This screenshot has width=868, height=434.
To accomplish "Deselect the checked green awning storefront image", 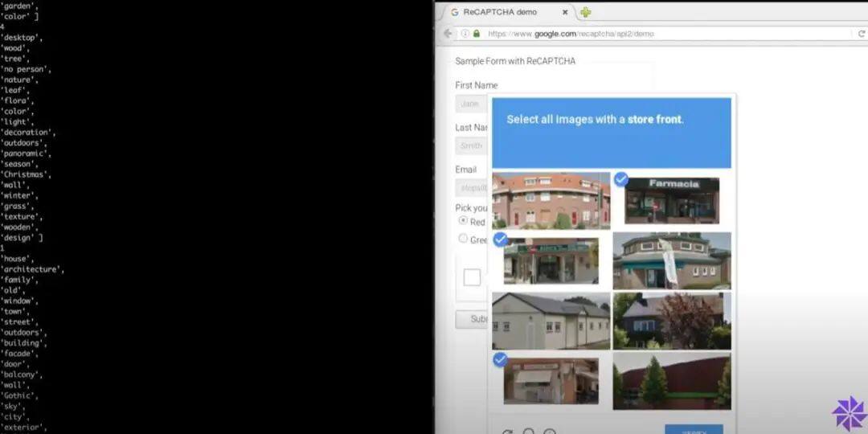I will pos(551,260).
